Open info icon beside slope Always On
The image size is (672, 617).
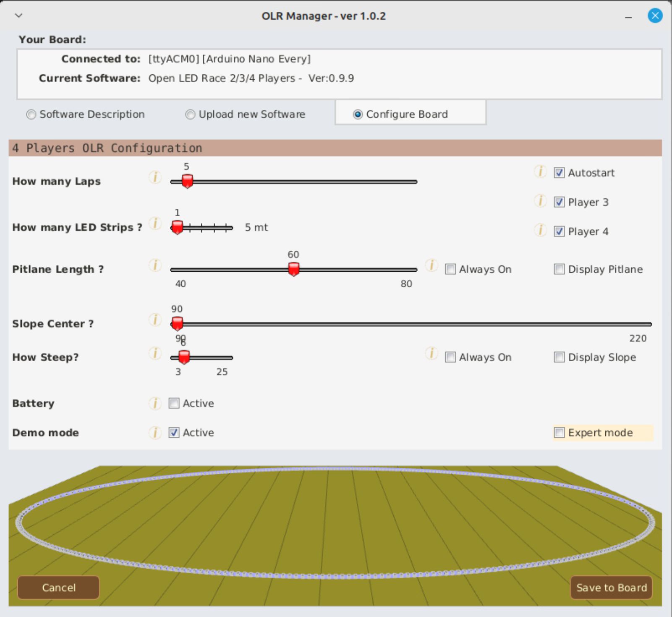[431, 354]
